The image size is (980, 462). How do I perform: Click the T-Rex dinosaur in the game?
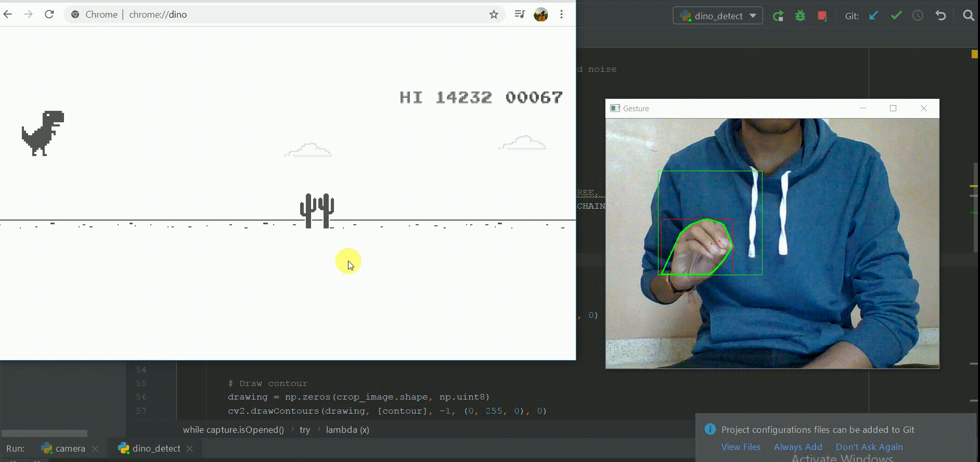[43, 133]
